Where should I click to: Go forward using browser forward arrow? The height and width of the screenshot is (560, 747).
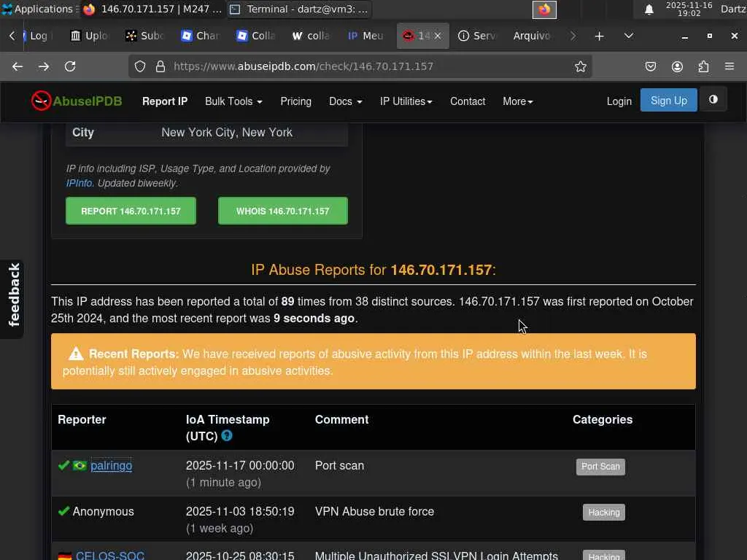pyautogui.click(x=44, y=66)
